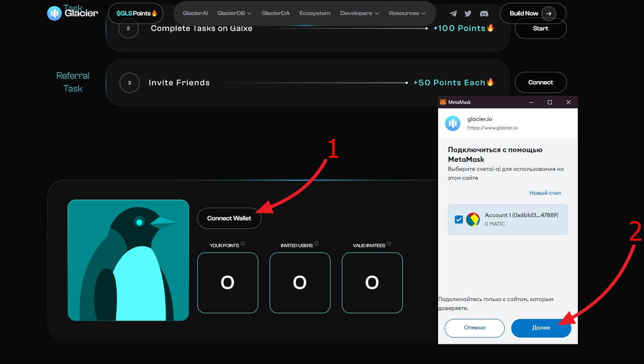Click the INVITED USERS value box
The height and width of the screenshot is (364, 644).
tap(300, 283)
